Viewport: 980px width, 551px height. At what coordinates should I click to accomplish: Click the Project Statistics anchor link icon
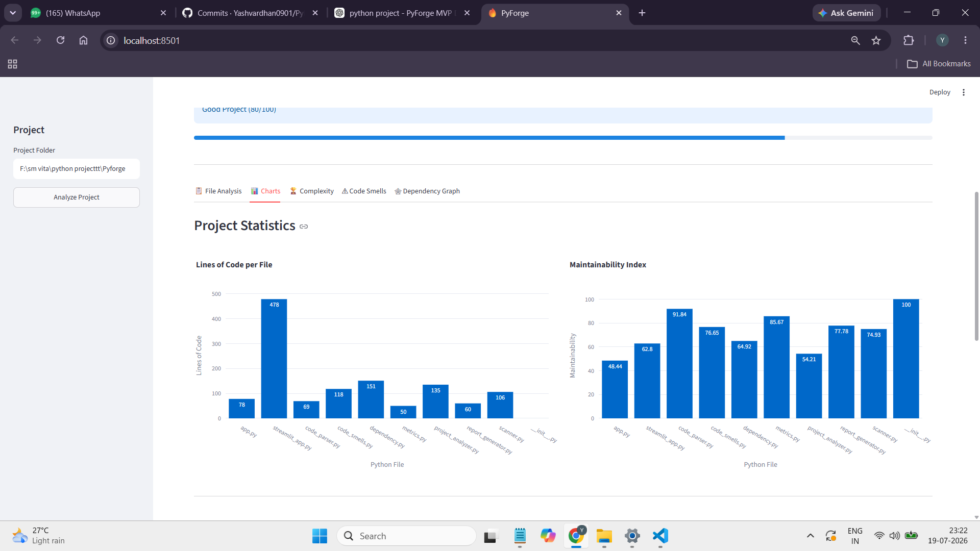pos(304,227)
